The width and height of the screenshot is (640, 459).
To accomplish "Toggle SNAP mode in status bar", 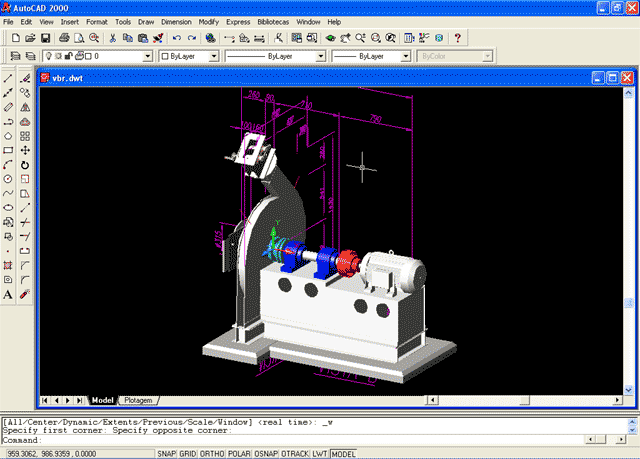I will point(167,453).
